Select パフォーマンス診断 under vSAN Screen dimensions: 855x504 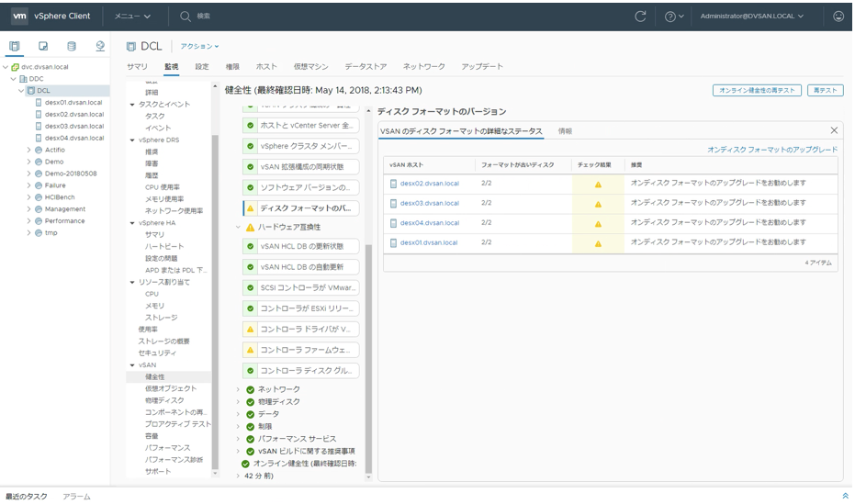click(x=174, y=460)
